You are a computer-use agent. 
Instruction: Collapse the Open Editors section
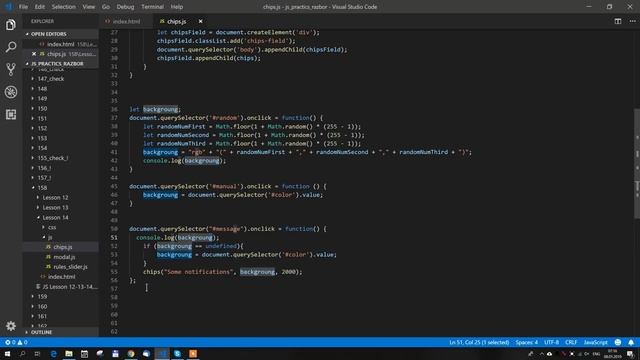(x=48, y=34)
